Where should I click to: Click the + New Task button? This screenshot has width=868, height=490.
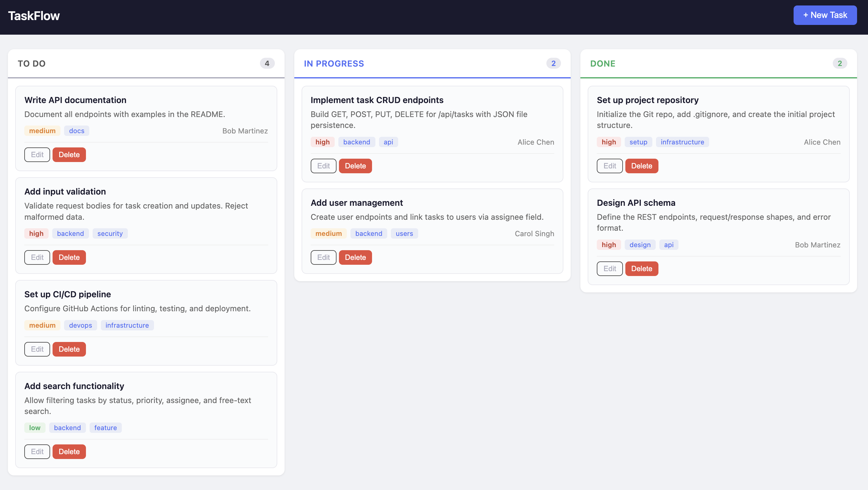pyautogui.click(x=825, y=15)
